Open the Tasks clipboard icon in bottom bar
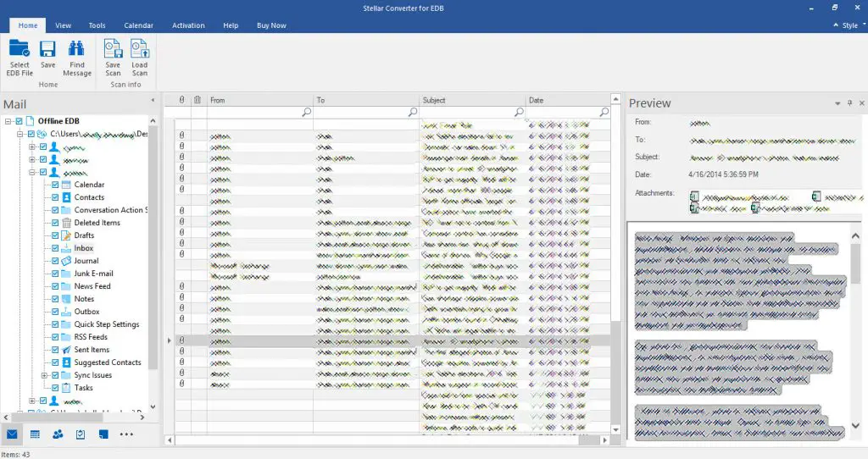868x459 pixels. pos(81,434)
